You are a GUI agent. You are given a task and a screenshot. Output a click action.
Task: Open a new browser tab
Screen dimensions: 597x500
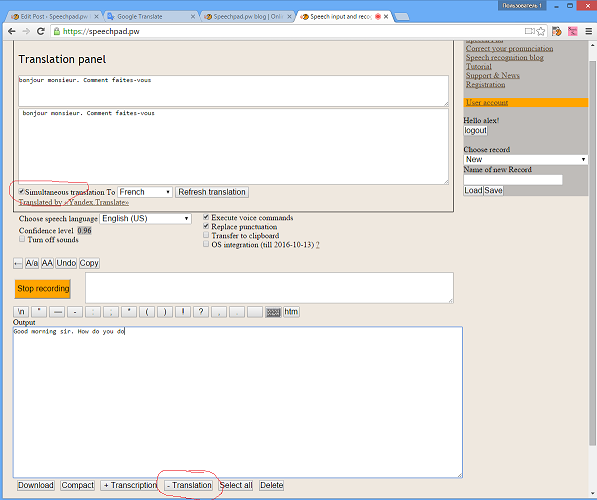pyautogui.click(x=402, y=17)
